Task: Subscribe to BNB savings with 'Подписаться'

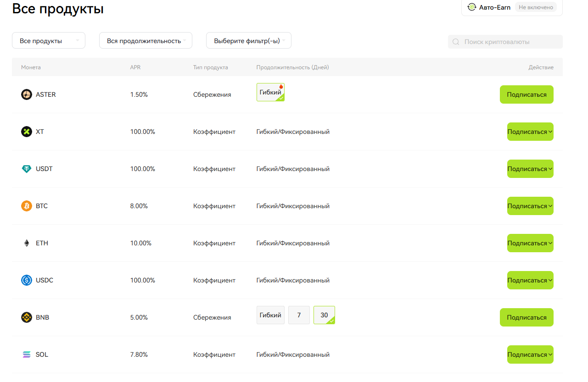Action: [x=526, y=317]
